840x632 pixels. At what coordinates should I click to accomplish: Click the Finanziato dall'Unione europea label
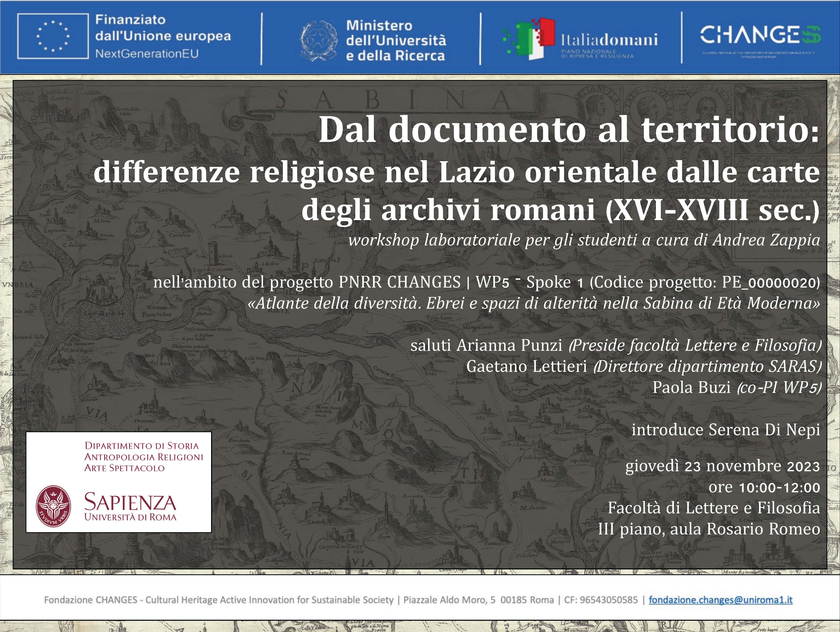(163, 36)
